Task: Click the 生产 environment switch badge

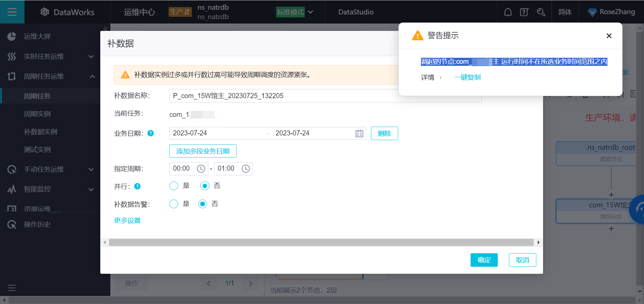Action: tap(180, 12)
